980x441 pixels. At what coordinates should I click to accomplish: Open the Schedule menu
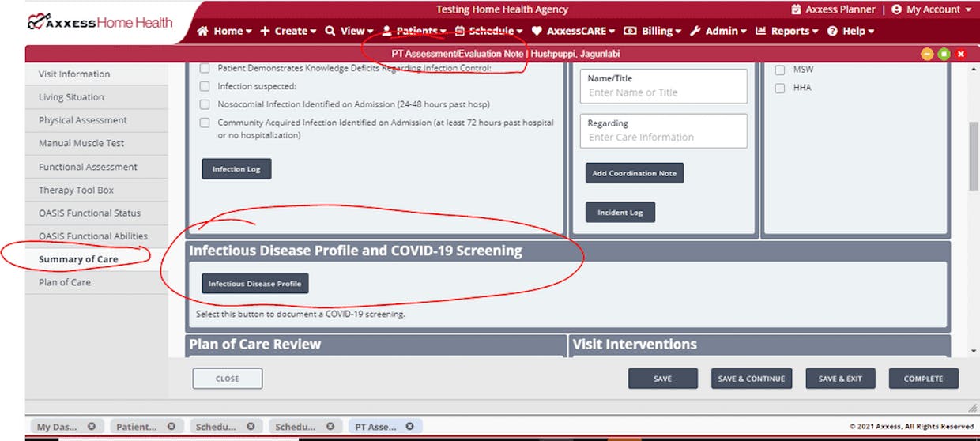coord(488,31)
